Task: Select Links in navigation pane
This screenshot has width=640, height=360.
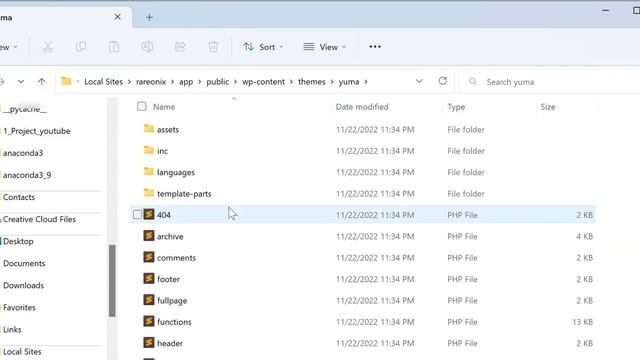Action: (12, 329)
